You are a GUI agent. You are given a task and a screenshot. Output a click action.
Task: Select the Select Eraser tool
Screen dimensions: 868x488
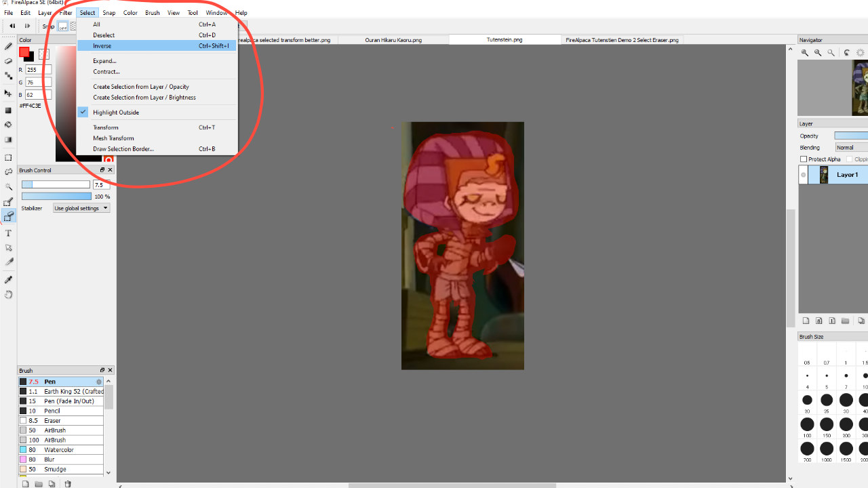[8, 216]
